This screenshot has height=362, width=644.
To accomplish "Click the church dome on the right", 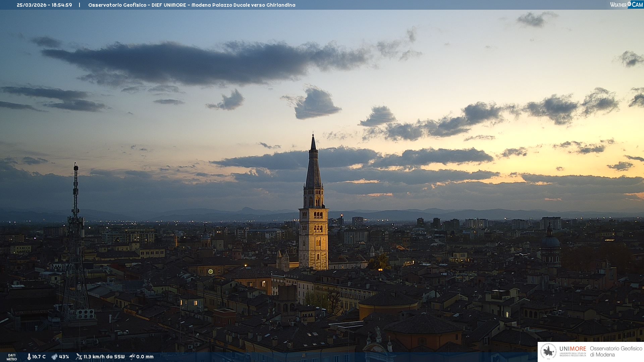I will click(550, 241).
